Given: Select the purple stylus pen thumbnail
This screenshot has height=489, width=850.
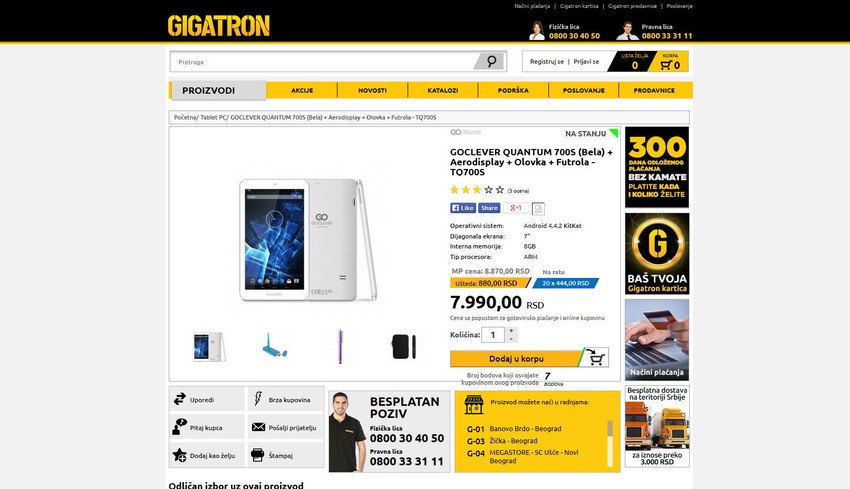Looking at the screenshot, I should point(340,346).
